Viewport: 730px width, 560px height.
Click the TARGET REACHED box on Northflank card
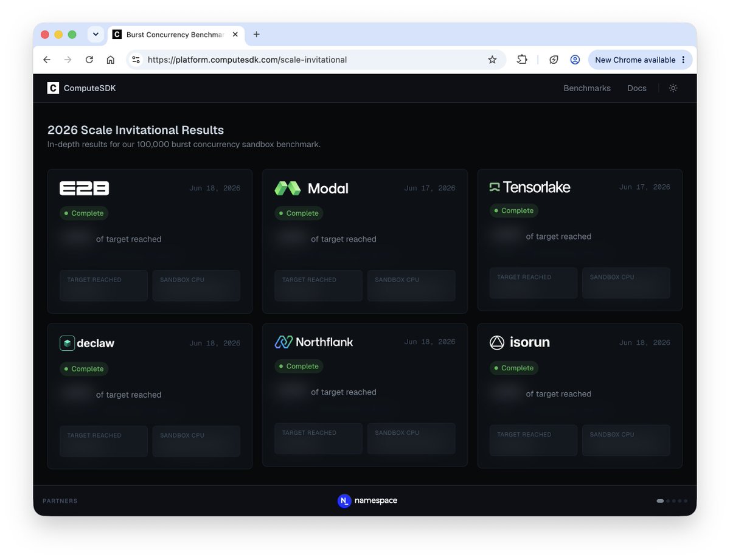(x=318, y=439)
